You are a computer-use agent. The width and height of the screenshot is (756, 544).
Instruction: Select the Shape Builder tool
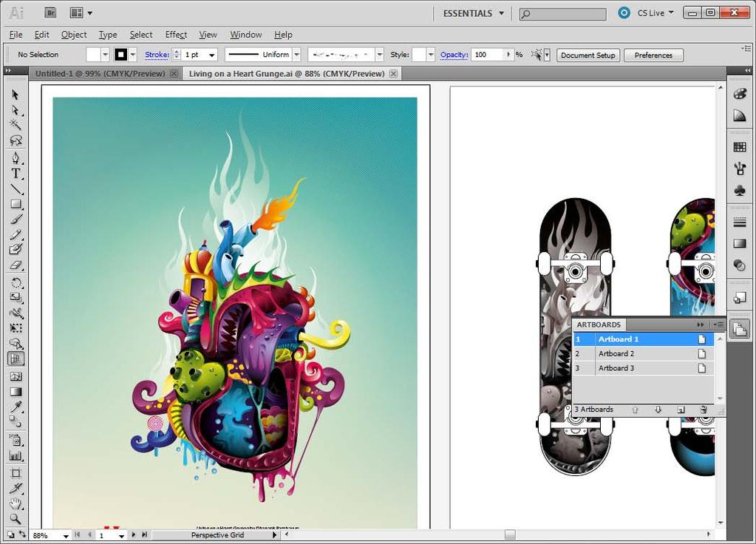coord(16,344)
